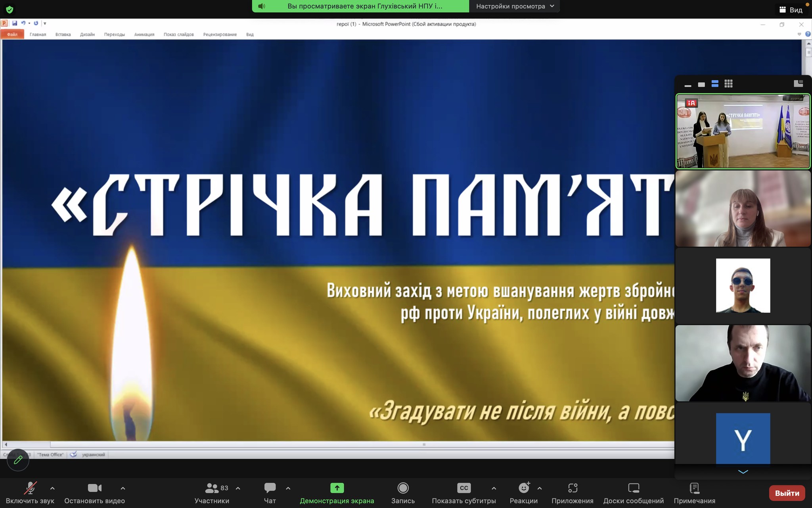Open the Главная ribbon tab

click(38, 35)
